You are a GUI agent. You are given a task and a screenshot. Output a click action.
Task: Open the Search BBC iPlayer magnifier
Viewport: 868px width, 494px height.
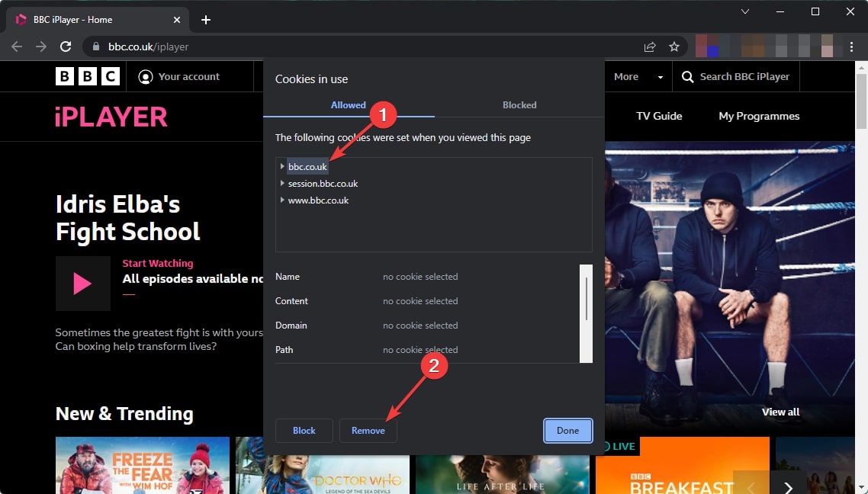[x=686, y=76]
